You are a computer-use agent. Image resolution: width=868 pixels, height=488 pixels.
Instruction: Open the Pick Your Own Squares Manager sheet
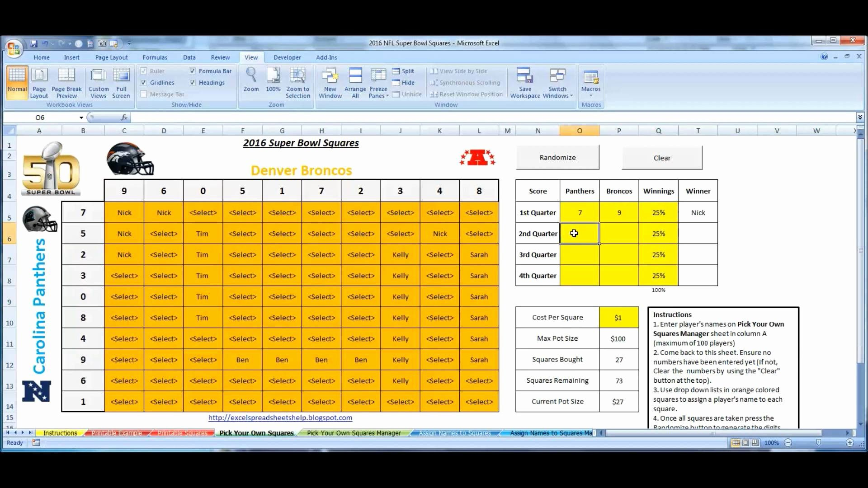pyautogui.click(x=354, y=433)
